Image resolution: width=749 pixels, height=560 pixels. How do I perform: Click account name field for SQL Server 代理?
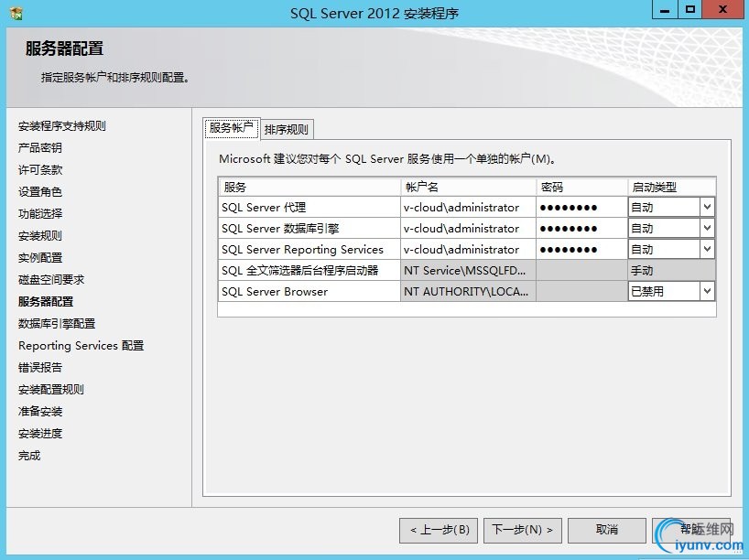point(468,207)
